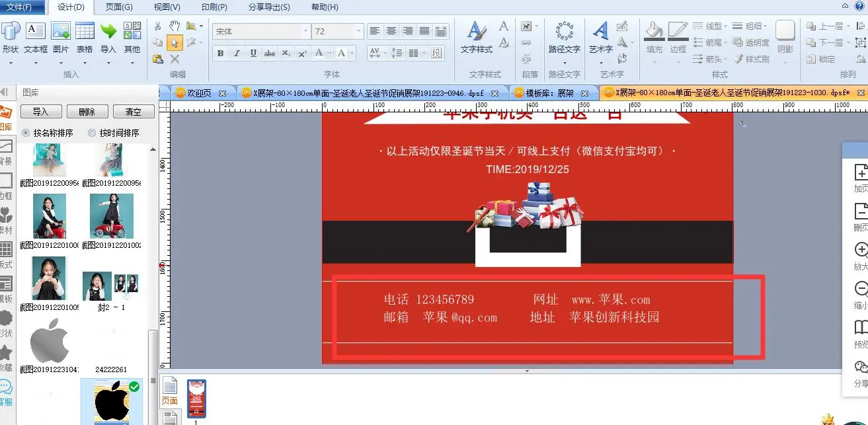Open 艺术字 art text tool
This screenshot has height=425, width=868.
click(600, 38)
